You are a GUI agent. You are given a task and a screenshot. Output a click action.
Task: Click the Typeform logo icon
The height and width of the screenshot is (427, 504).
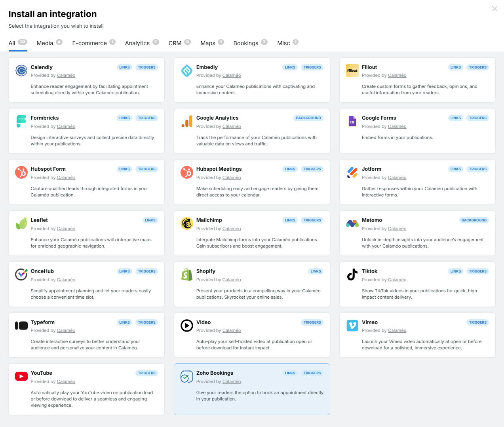(x=21, y=326)
